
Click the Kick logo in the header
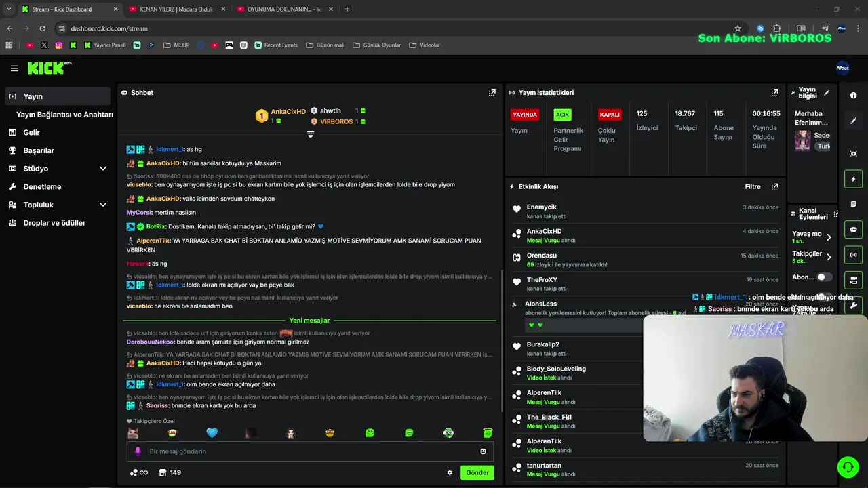point(49,68)
